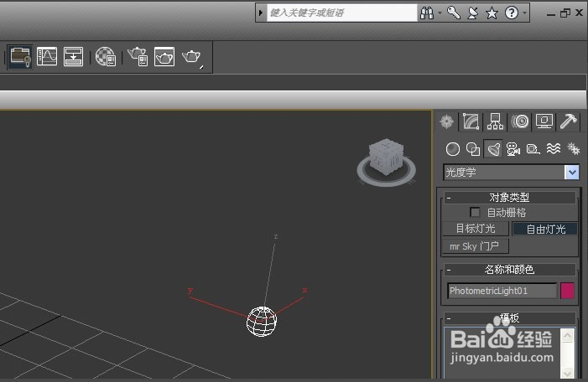Click the keyword search input field
This screenshot has height=382, width=588.
341,13
